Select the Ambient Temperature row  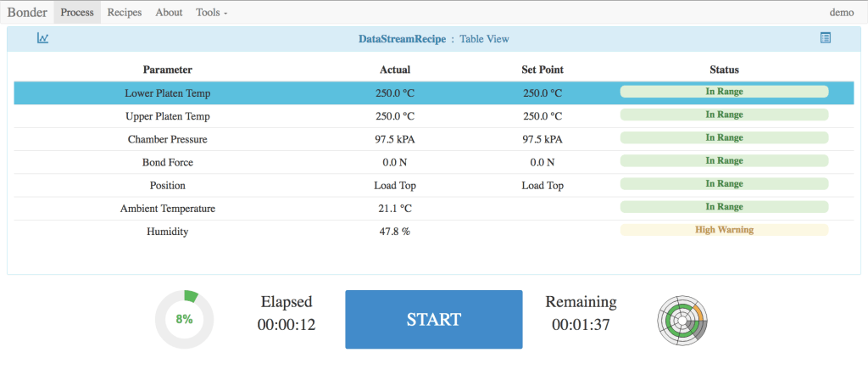click(x=433, y=209)
